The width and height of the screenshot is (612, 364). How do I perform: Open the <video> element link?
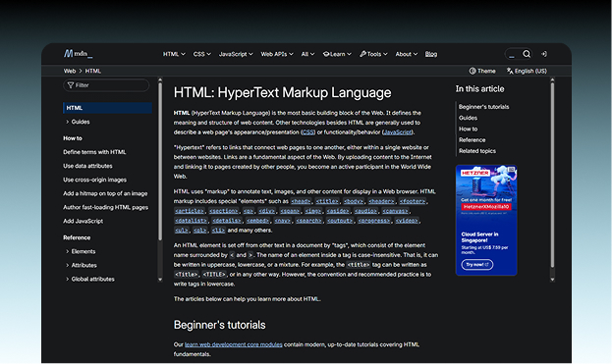407,221
